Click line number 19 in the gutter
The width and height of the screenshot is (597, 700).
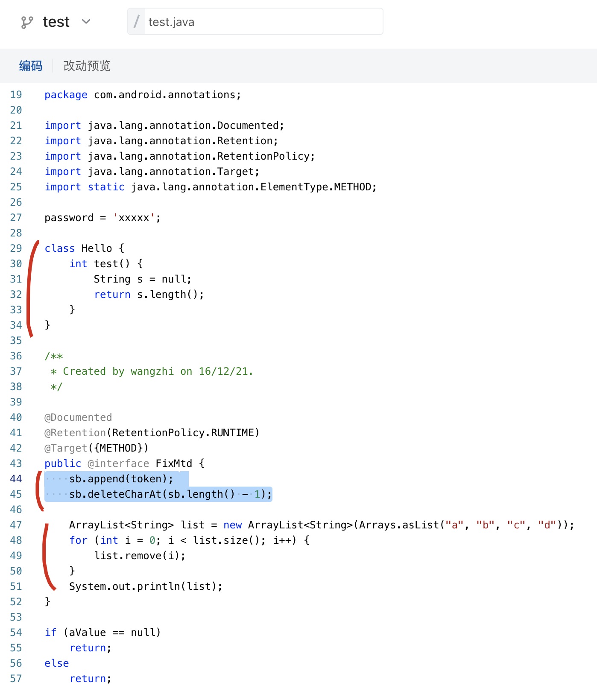16,95
